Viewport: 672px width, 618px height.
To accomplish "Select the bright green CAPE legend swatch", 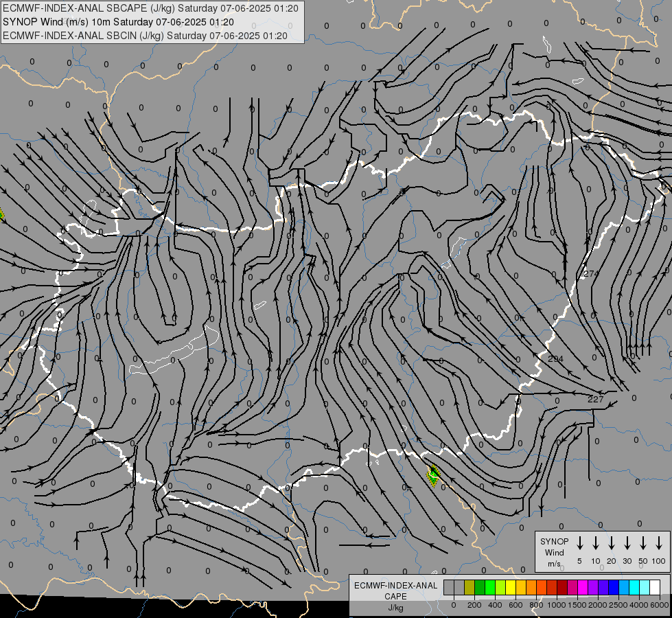I will (490, 587).
